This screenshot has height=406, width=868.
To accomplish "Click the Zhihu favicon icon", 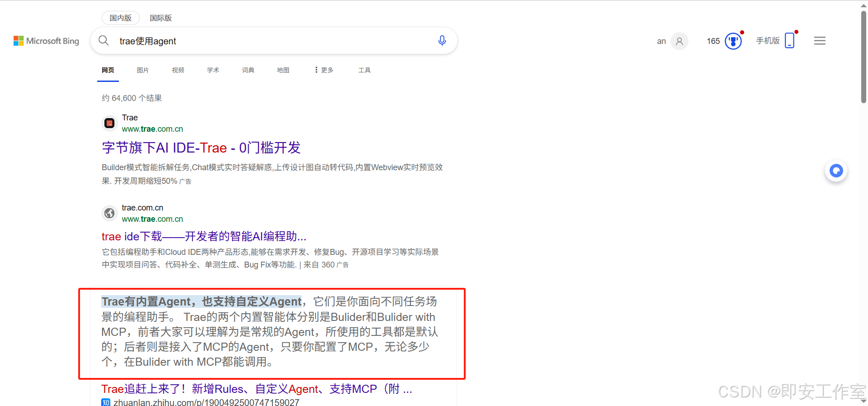I will tap(106, 402).
